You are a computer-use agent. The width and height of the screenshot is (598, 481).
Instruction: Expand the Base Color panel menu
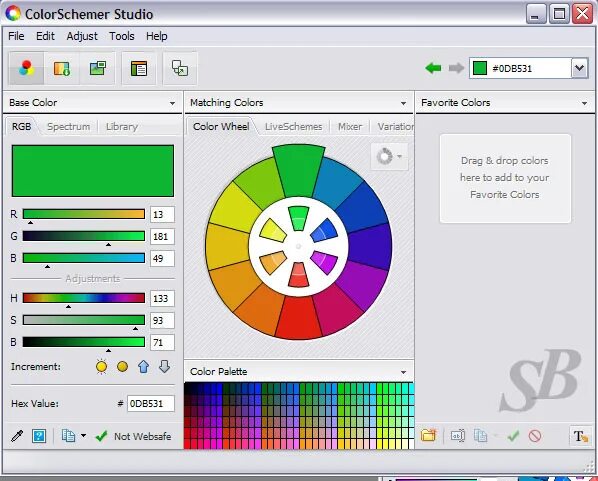[172, 103]
